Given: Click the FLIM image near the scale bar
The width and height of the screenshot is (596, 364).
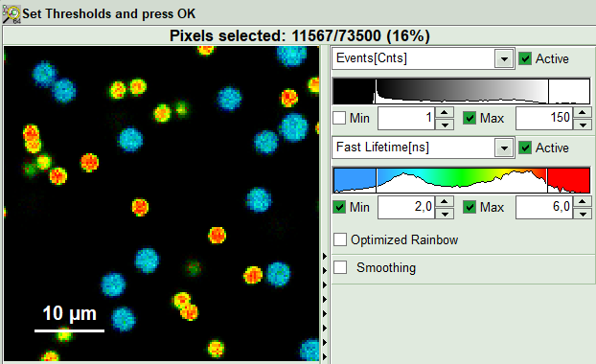Looking at the screenshot, I should [70, 319].
